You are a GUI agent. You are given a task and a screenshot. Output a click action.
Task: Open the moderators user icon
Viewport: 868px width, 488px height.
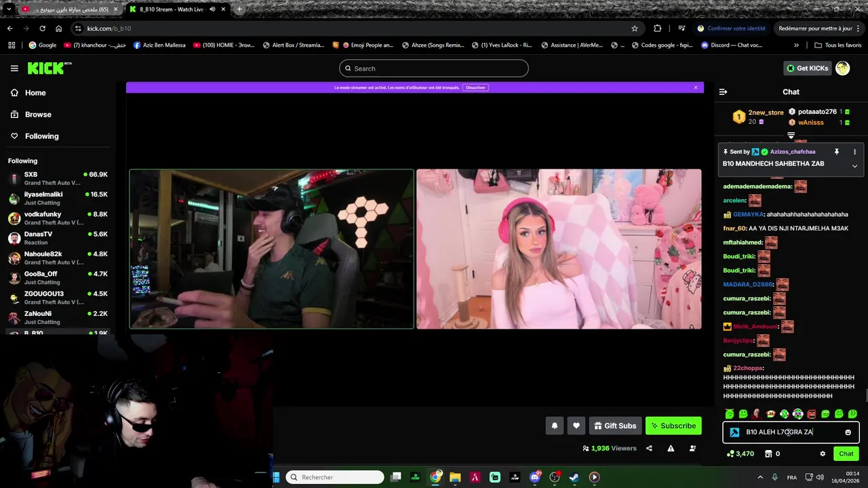coord(692,448)
